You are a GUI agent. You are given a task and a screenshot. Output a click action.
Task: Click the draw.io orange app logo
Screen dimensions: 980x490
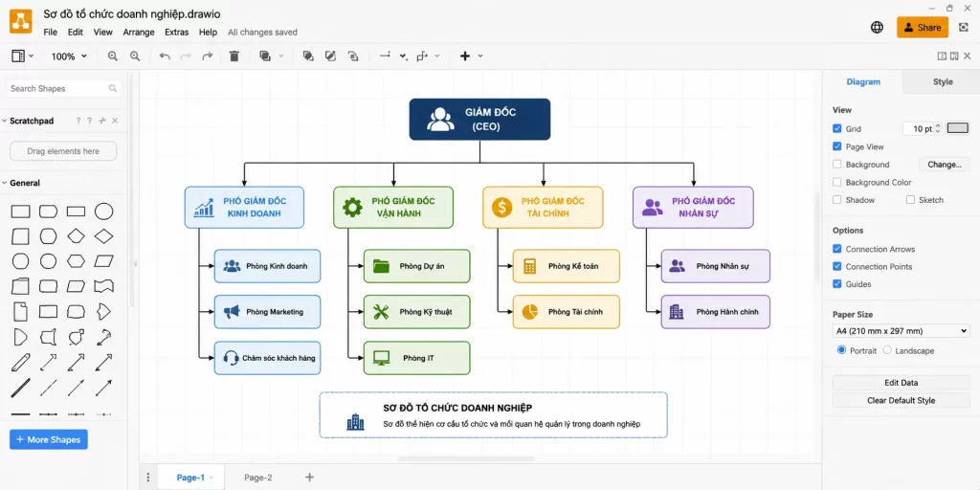[21, 23]
